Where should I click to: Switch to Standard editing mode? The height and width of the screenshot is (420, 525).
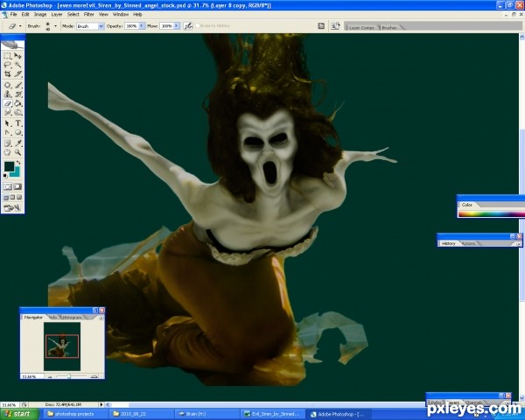tap(7, 186)
